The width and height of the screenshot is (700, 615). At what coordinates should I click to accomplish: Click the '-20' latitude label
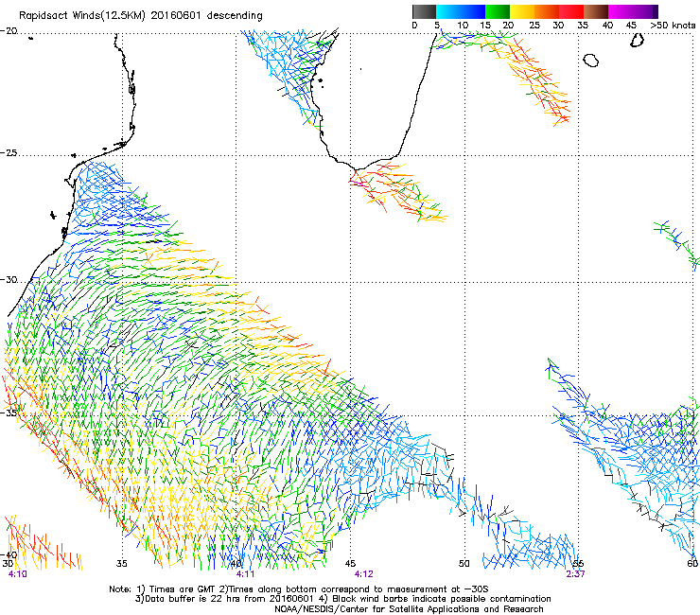9,31
